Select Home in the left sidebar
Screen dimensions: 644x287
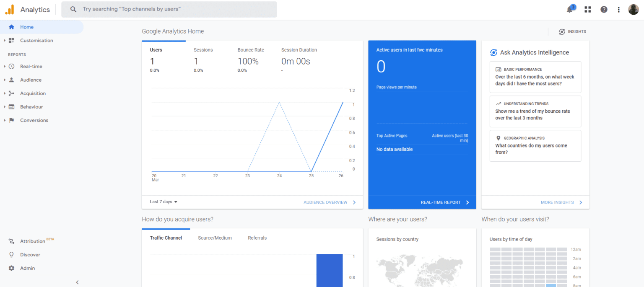coord(26,26)
